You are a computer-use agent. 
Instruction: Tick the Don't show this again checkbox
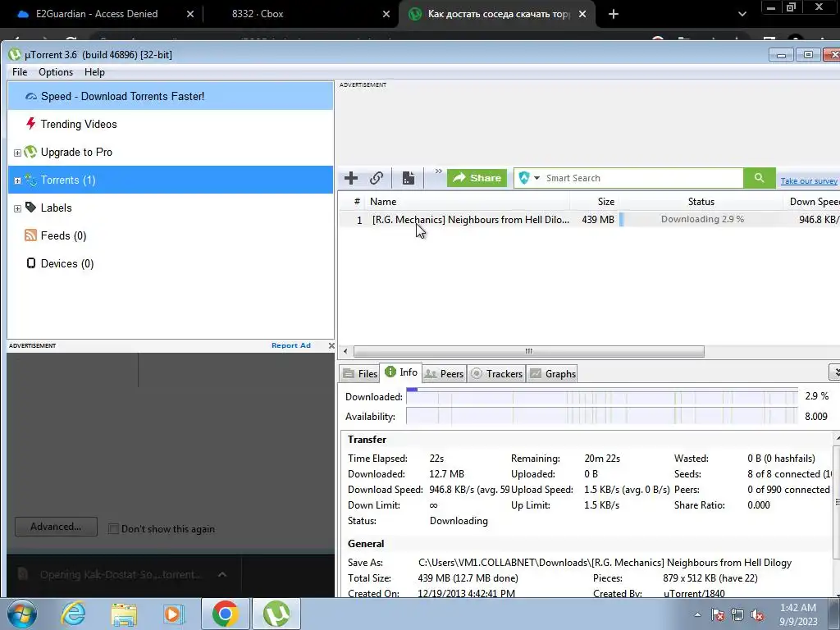pos(113,529)
